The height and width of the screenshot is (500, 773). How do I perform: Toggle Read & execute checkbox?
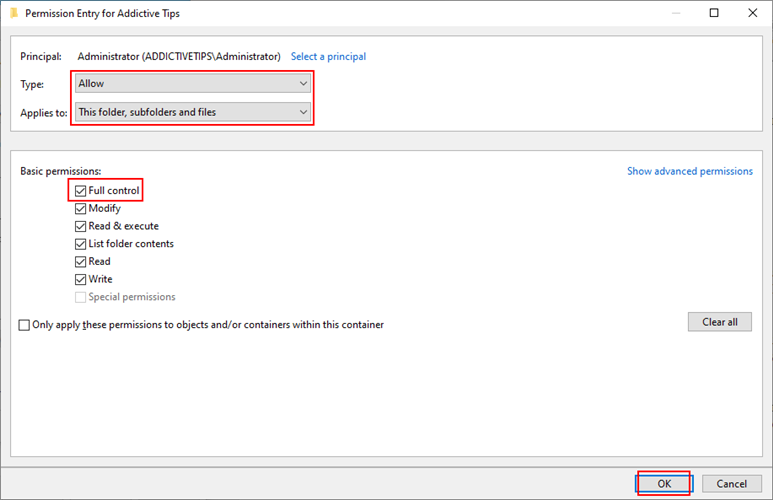coord(80,226)
